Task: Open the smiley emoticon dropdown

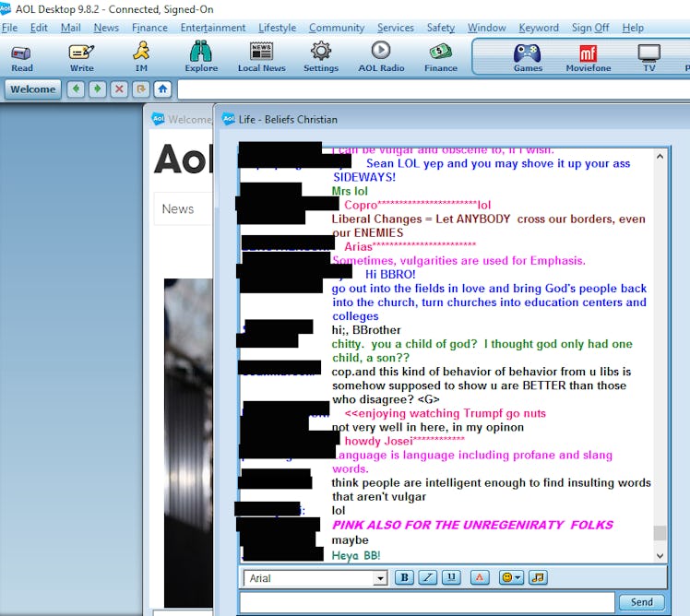Action: click(510, 577)
